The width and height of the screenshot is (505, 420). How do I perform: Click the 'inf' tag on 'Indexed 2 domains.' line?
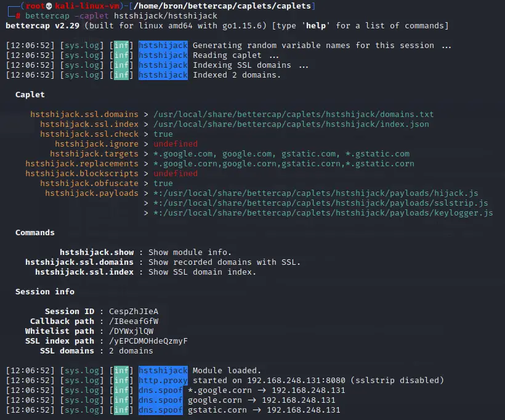coord(121,75)
